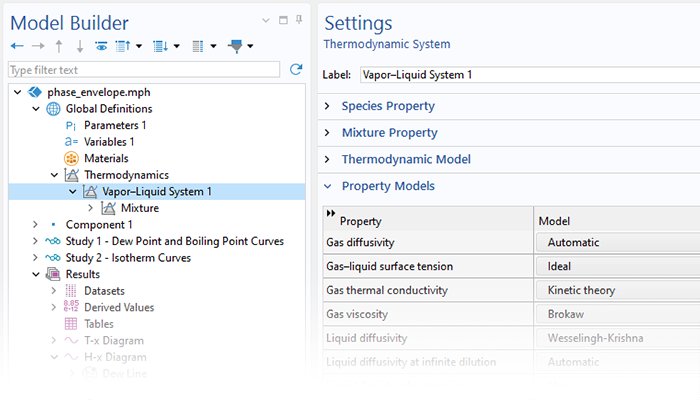Expand the Thermodynamic Model section
Image resolution: width=700 pixels, height=400 pixels.
tap(327, 159)
